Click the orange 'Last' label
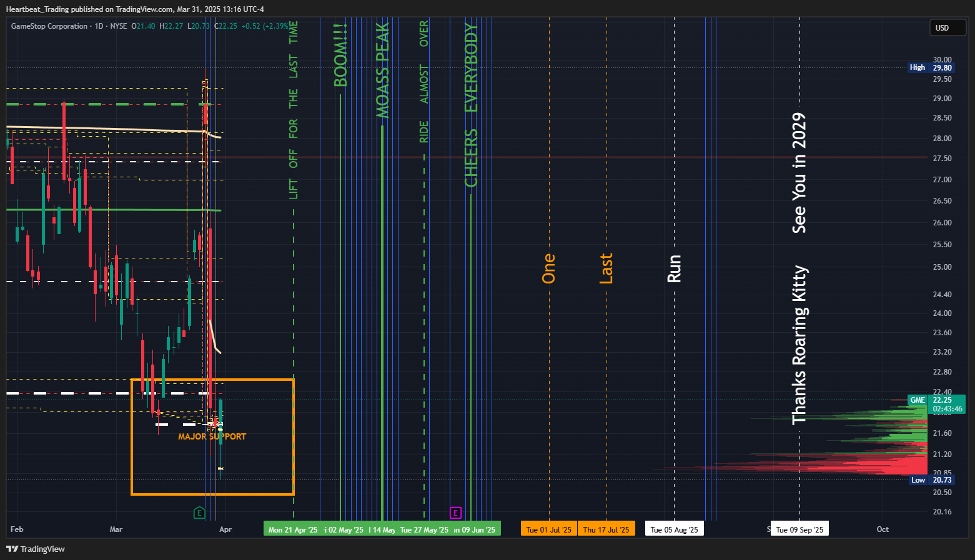 (606, 268)
